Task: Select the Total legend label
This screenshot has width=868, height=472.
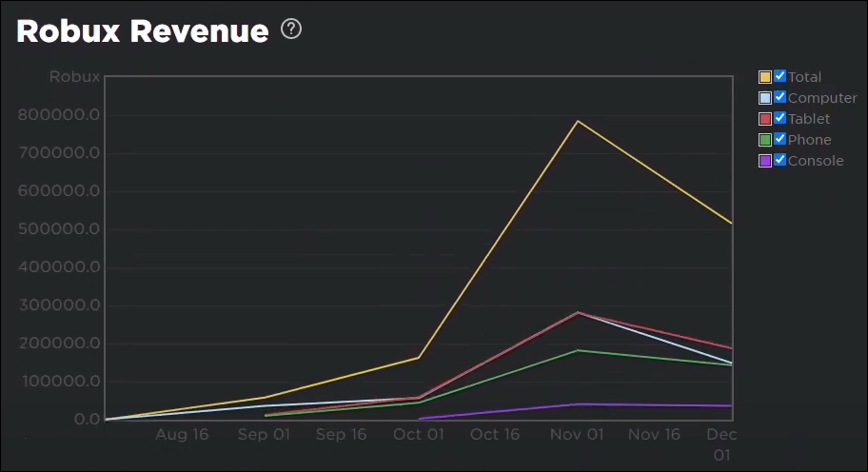Action: [x=804, y=77]
